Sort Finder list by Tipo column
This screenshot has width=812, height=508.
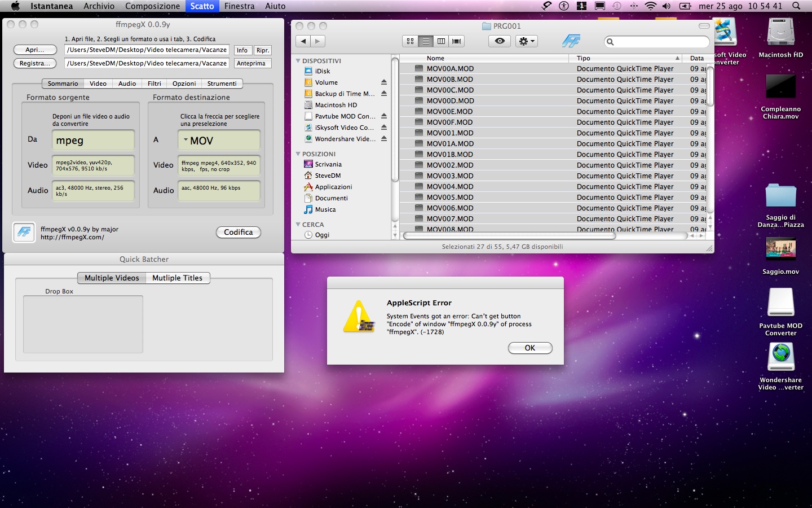[x=625, y=58]
